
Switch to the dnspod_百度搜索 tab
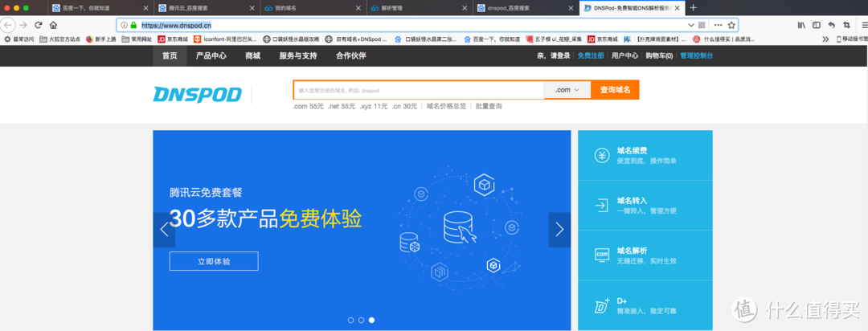pyautogui.click(x=527, y=8)
